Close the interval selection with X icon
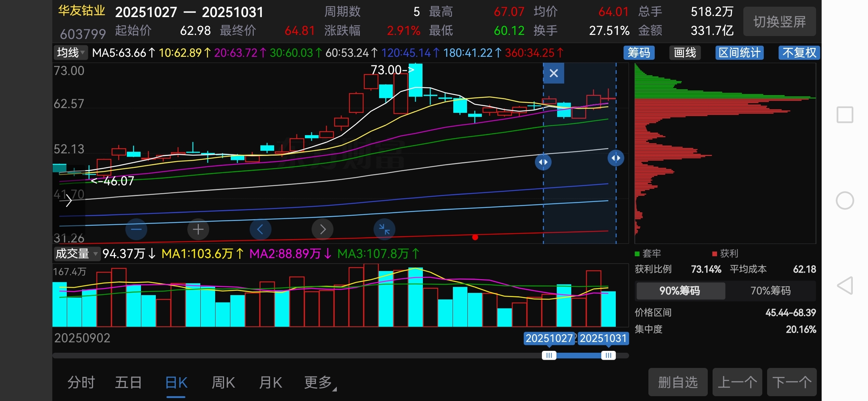Screen dimensions: 868x401 (553, 73)
